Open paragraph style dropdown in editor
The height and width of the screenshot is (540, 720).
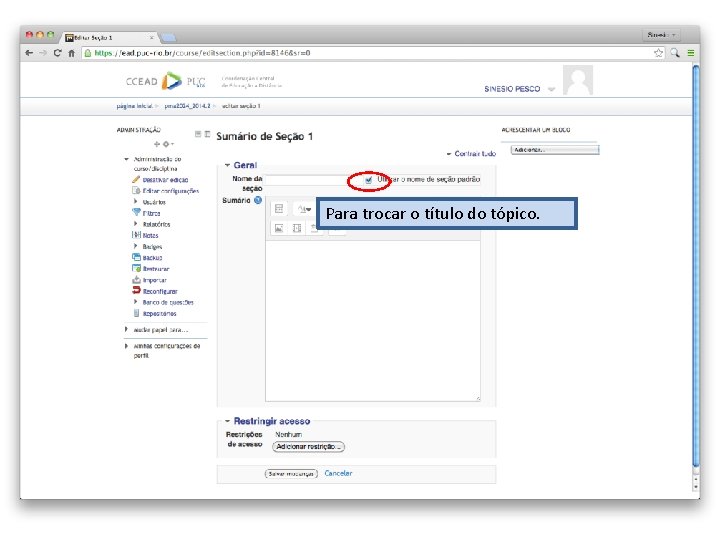tap(304, 209)
